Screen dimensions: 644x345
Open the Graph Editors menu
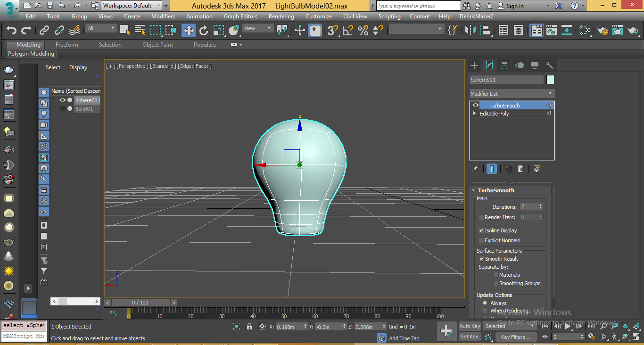pyautogui.click(x=240, y=16)
